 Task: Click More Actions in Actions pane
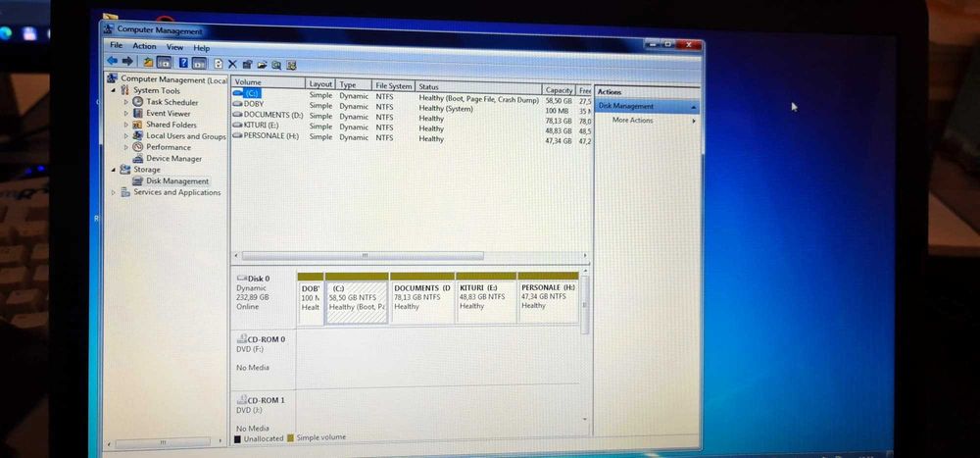tap(632, 120)
